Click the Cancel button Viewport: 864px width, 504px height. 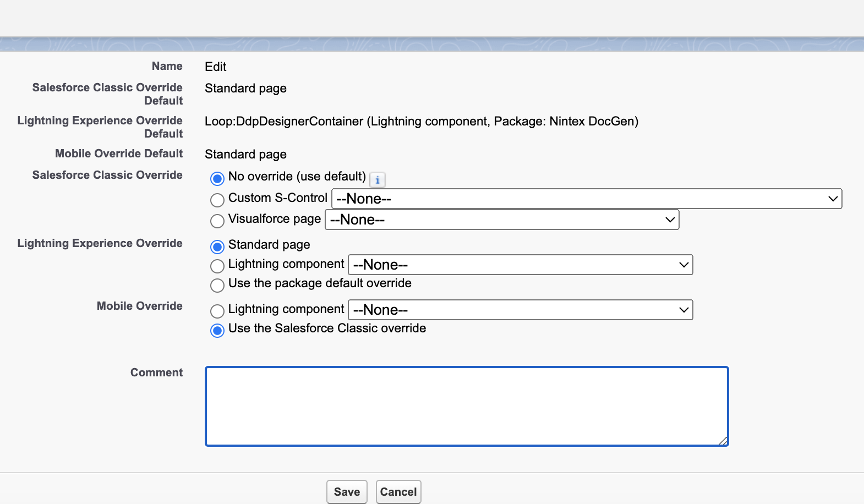[398, 492]
